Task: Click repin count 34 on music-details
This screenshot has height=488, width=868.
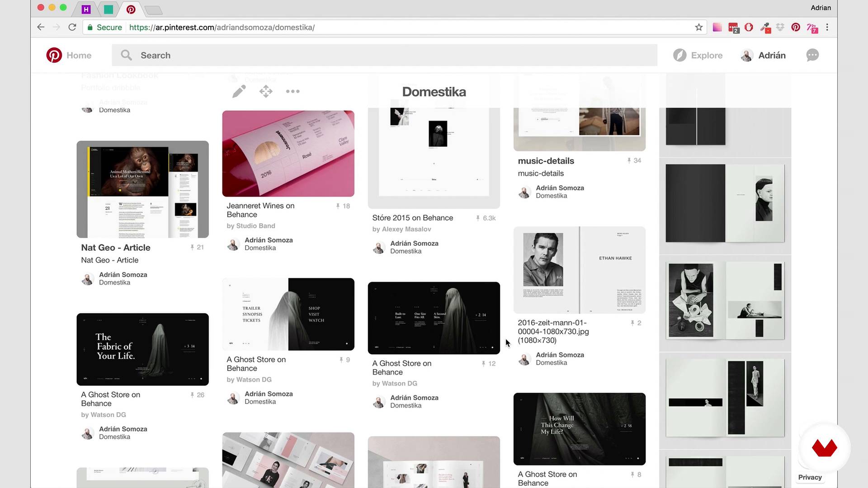Action: pos(634,160)
